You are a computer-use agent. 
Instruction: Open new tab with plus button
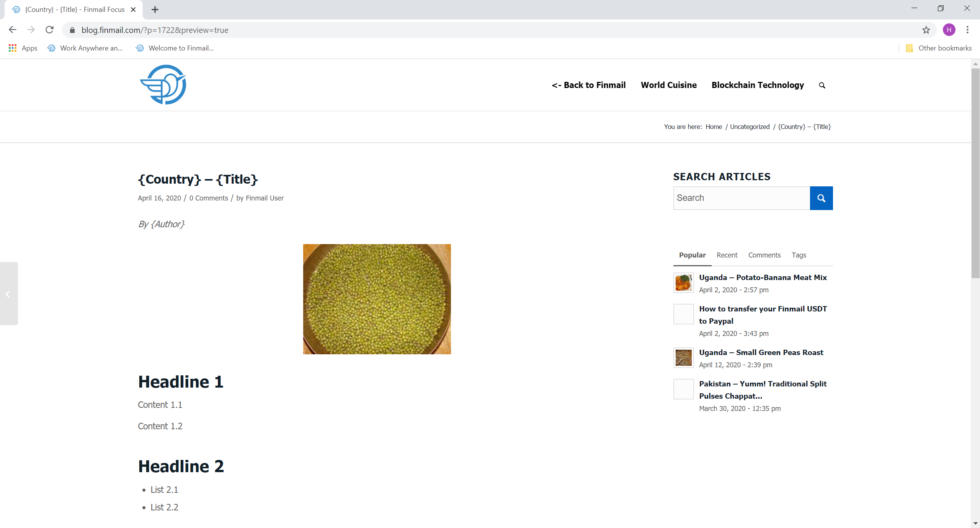(x=155, y=10)
